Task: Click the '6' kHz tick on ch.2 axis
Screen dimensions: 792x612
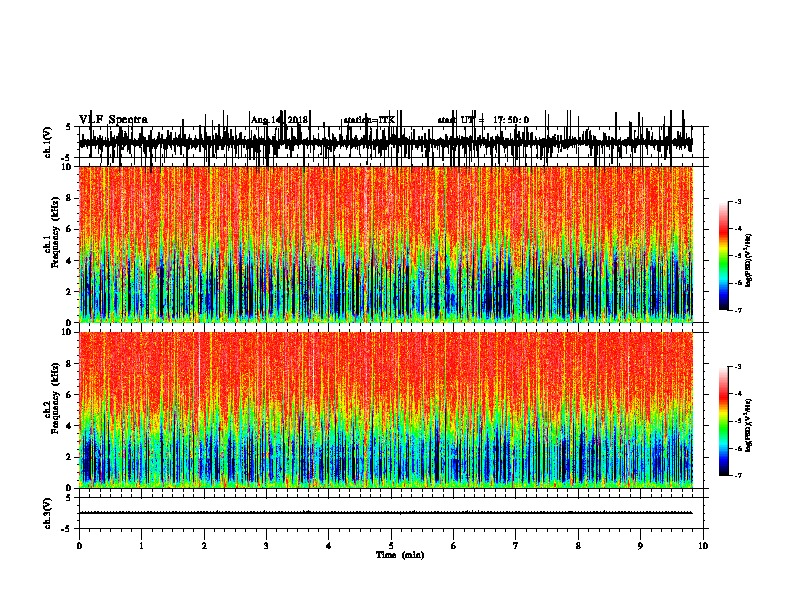Action: [x=69, y=395]
